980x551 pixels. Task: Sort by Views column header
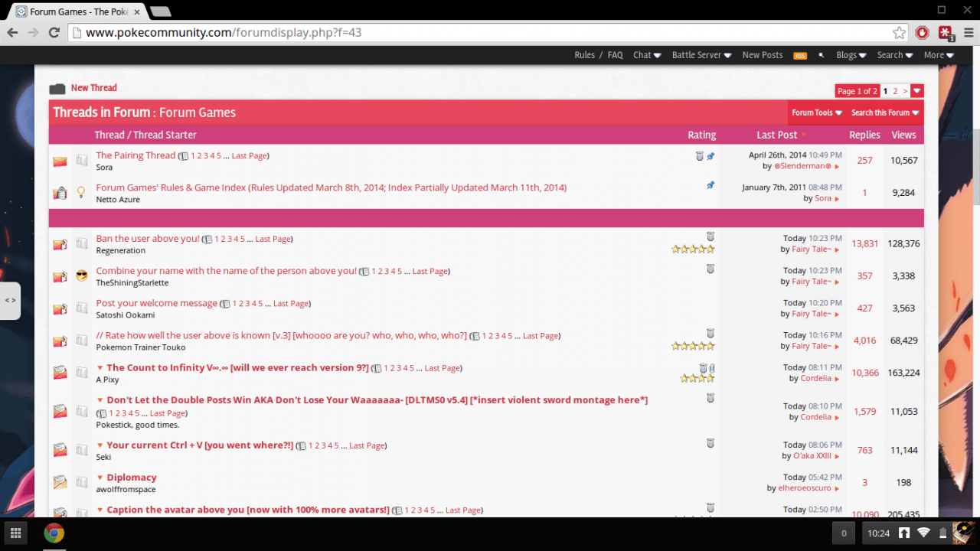coord(903,135)
